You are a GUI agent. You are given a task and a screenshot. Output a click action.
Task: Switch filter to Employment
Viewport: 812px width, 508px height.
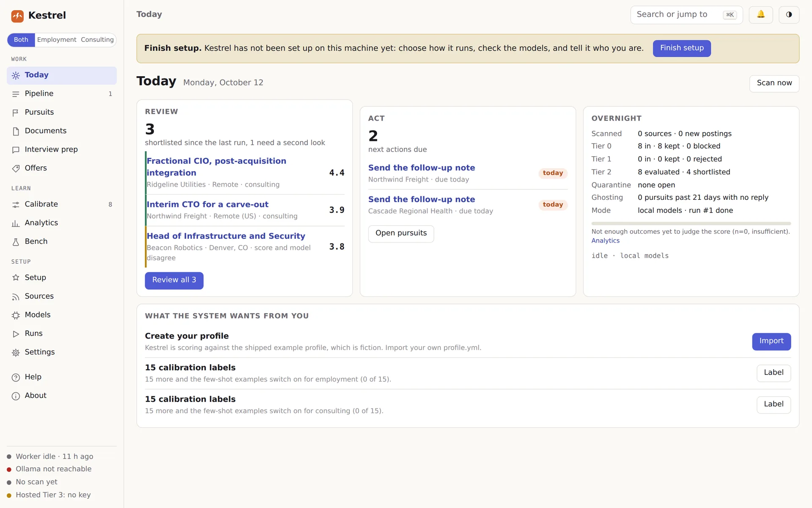tap(57, 40)
